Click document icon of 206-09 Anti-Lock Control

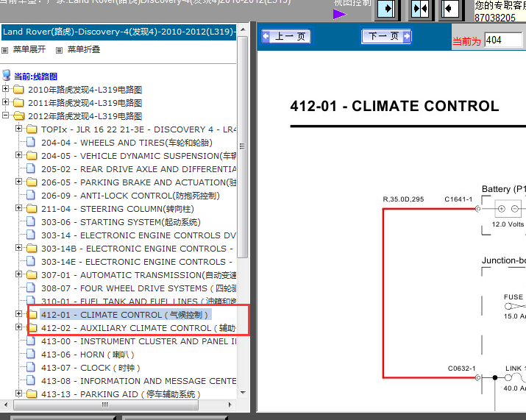tap(30, 195)
